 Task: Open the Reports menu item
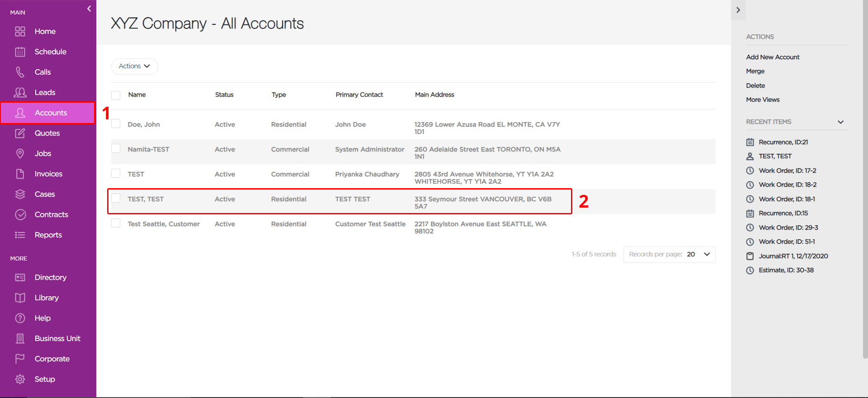coord(48,235)
